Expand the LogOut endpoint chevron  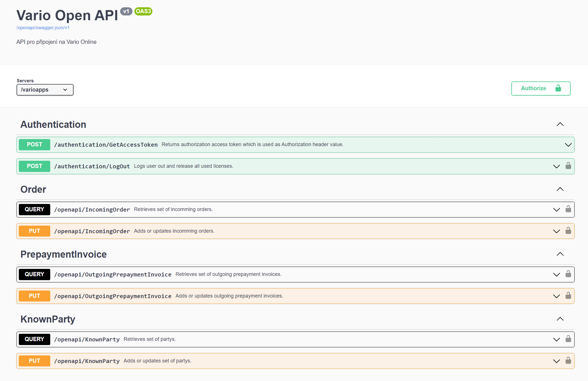click(556, 166)
